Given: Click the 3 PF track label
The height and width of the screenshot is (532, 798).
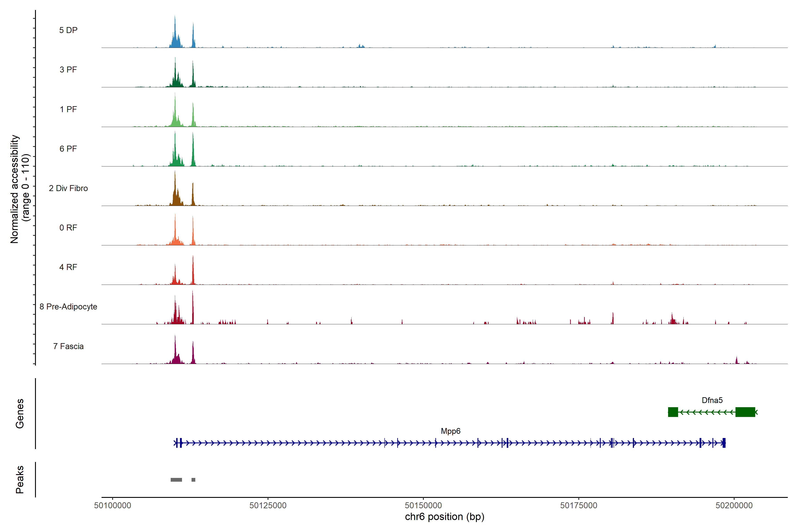Looking at the screenshot, I should [x=68, y=70].
